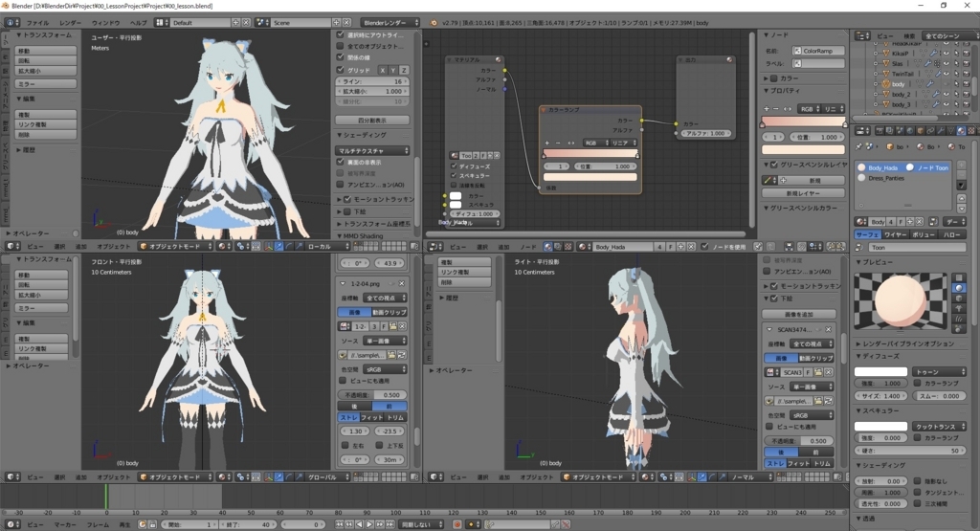Open the Material properties tab icon
980x531 pixels.
(x=961, y=130)
